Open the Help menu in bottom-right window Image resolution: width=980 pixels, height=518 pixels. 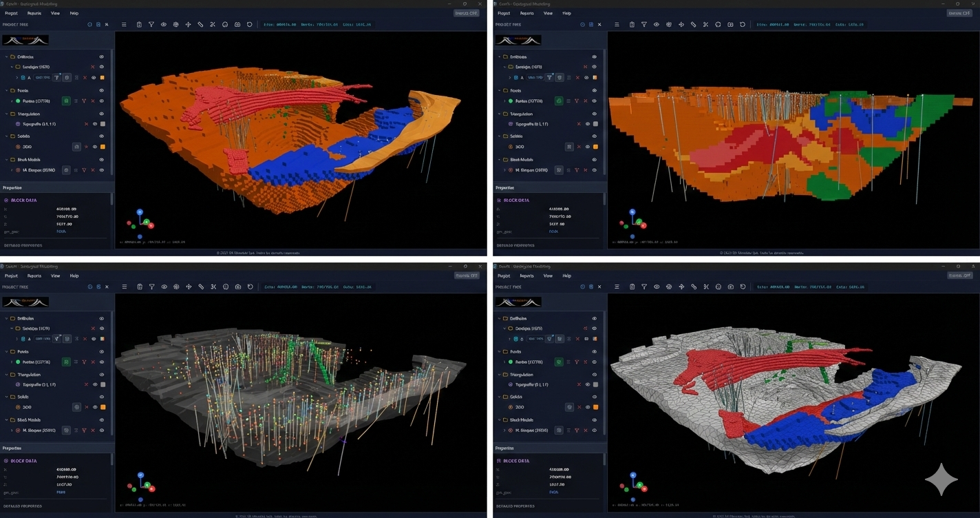pyautogui.click(x=566, y=276)
